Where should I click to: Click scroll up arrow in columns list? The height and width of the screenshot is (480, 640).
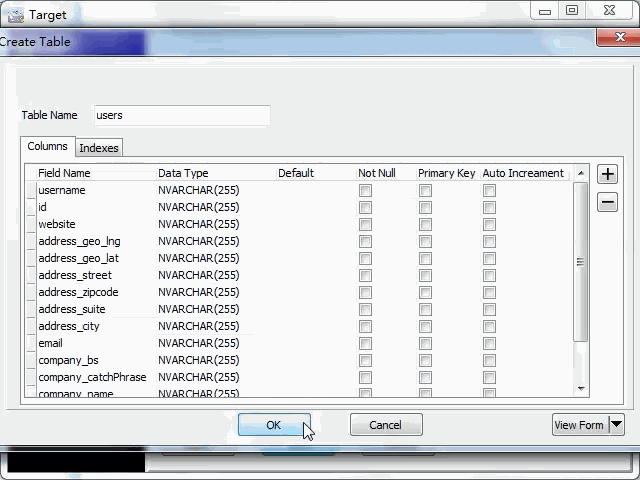point(581,174)
